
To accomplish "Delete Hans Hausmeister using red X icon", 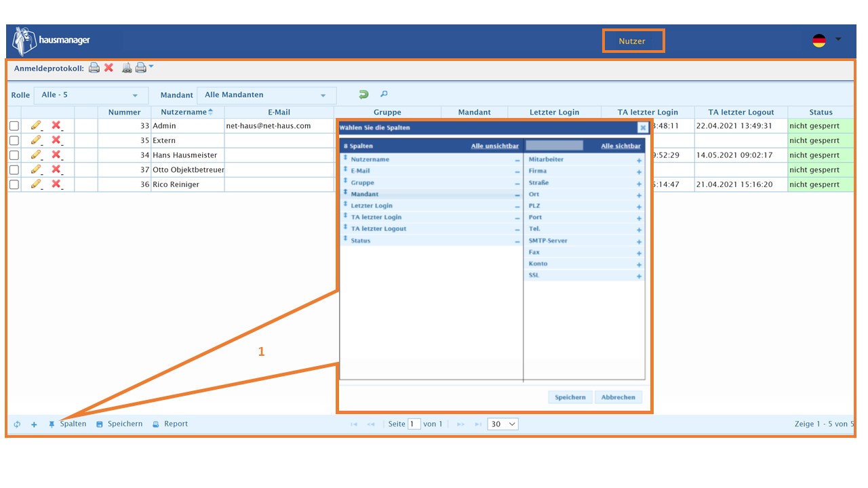I will pos(56,155).
